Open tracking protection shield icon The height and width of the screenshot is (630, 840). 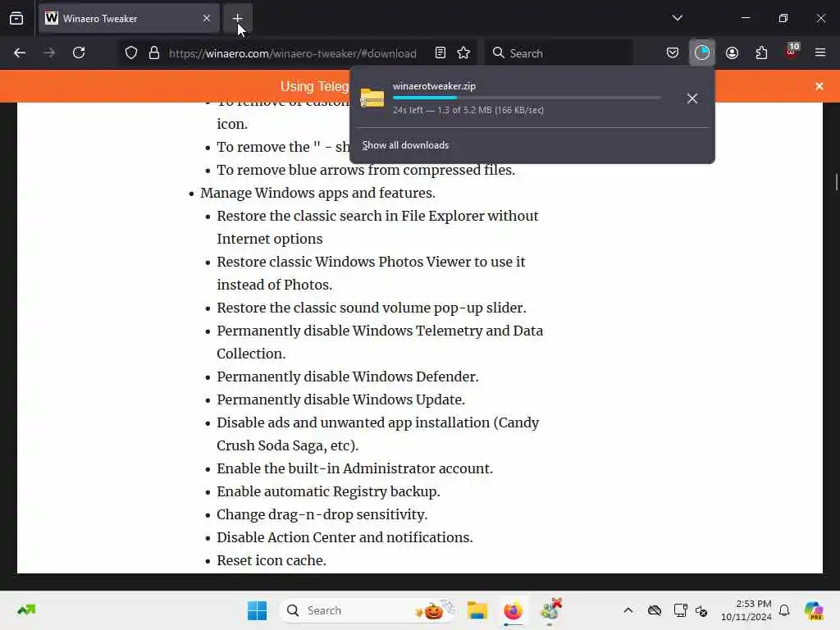(x=131, y=52)
